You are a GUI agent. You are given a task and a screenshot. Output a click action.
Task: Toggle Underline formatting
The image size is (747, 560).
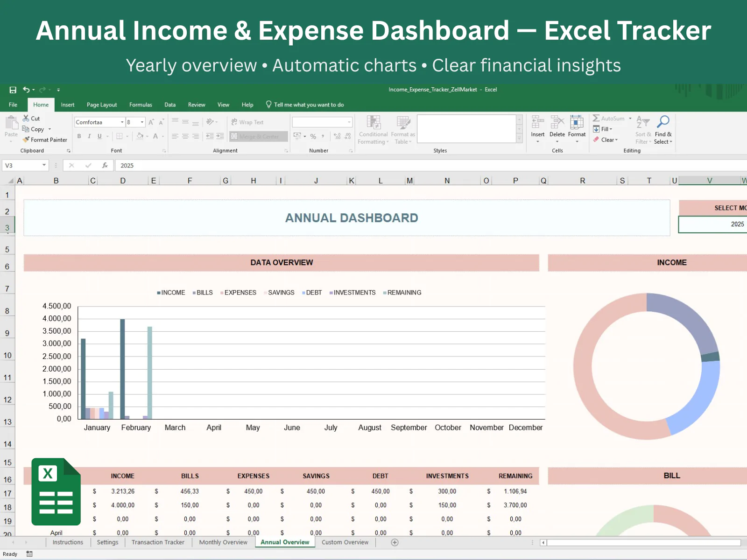click(x=99, y=136)
